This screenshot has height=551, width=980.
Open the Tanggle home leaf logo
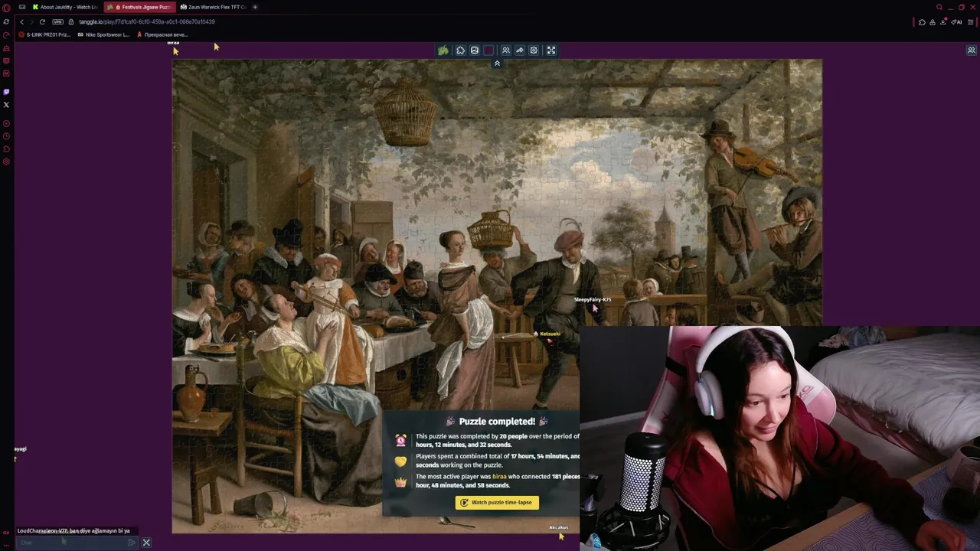point(443,51)
